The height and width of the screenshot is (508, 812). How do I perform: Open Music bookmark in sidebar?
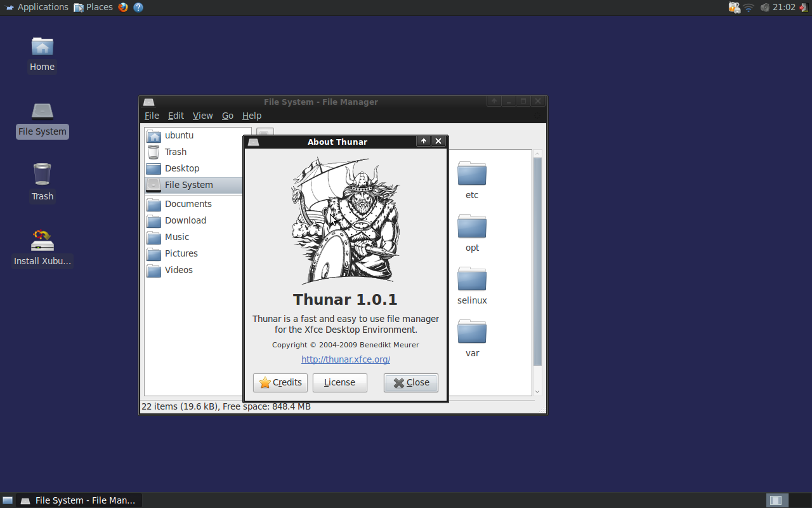point(193,237)
